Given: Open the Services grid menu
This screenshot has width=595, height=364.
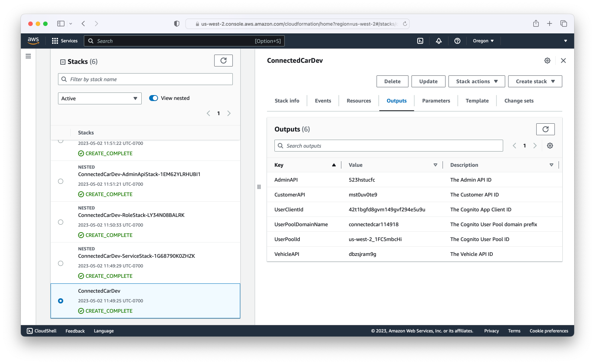Looking at the screenshot, I should (x=65, y=41).
